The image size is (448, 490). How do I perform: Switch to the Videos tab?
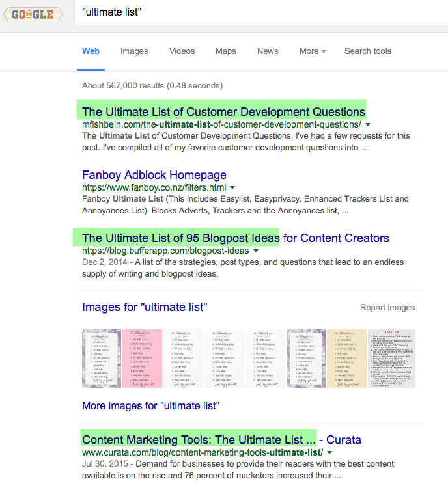(x=182, y=51)
